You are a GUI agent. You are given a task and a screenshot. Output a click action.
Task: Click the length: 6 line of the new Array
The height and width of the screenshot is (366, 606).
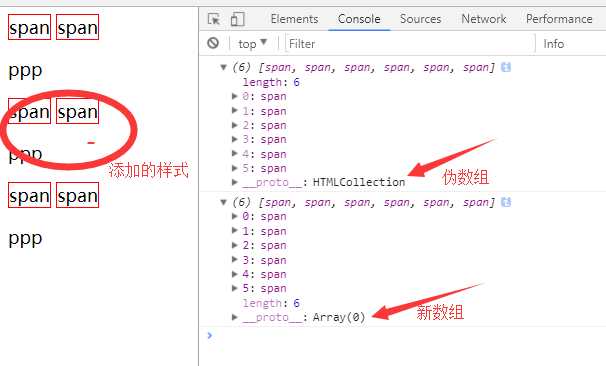[271, 303]
